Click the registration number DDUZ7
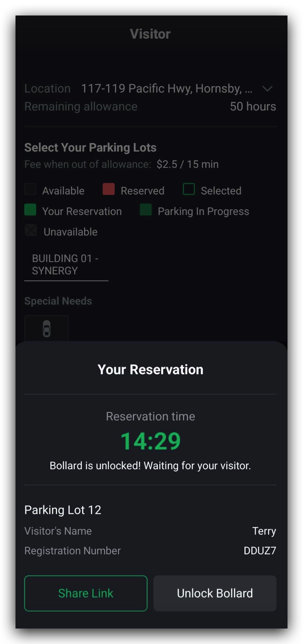Viewport: 303px width, 644px height. coord(260,551)
